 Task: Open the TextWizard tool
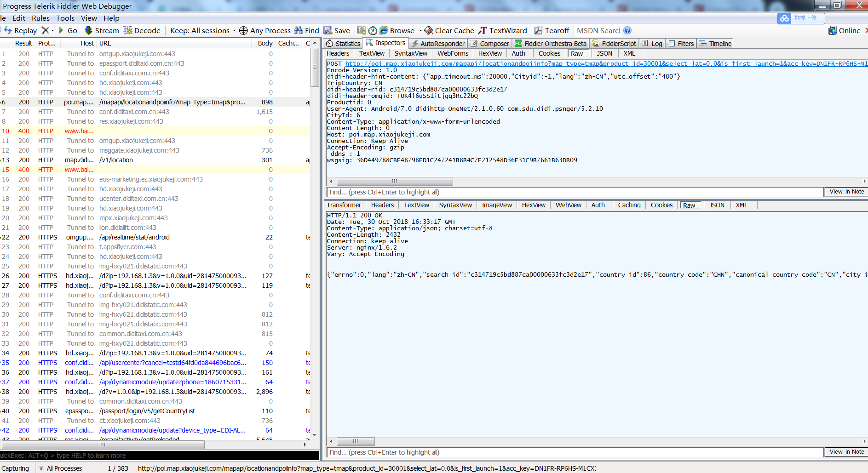503,30
